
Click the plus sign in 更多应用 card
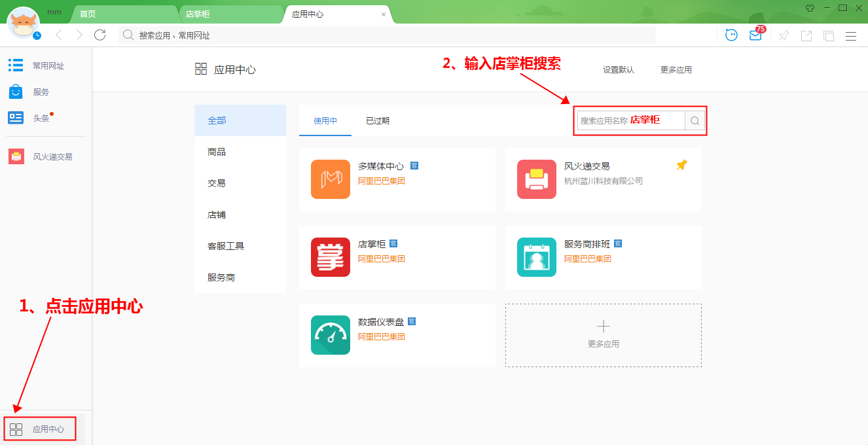[604, 326]
